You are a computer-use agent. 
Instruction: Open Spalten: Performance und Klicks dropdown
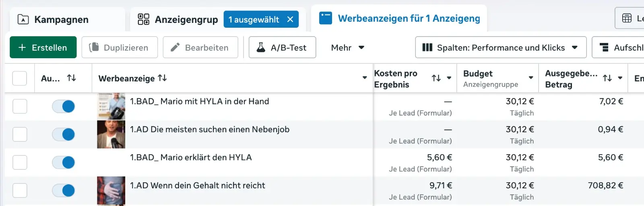(501, 47)
